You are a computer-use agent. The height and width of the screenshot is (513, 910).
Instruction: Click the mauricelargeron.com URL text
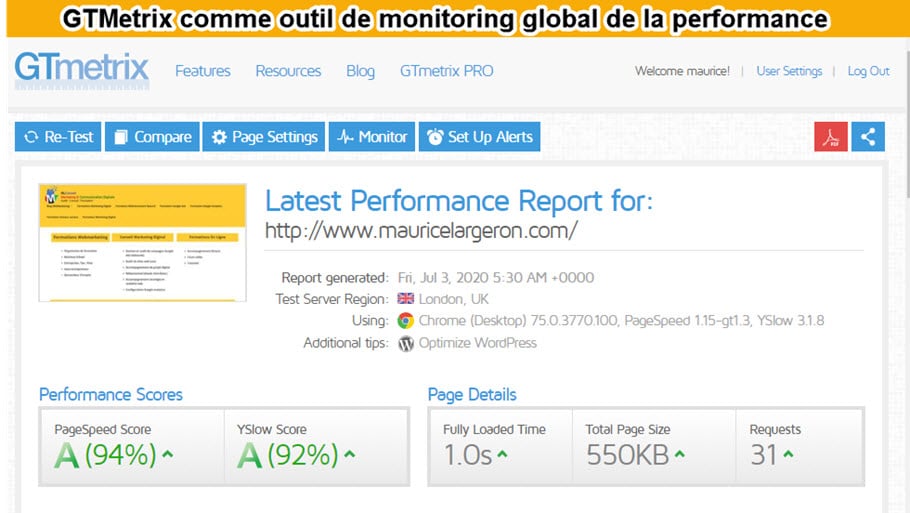(x=421, y=230)
